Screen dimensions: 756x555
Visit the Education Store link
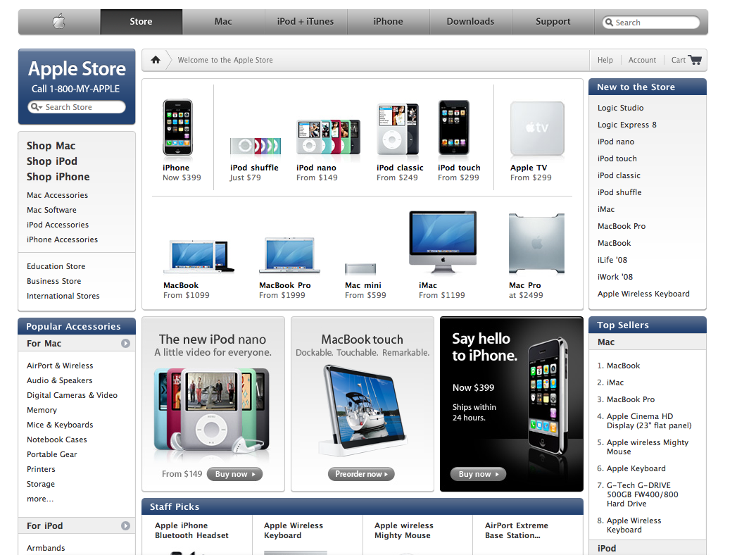click(56, 266)
